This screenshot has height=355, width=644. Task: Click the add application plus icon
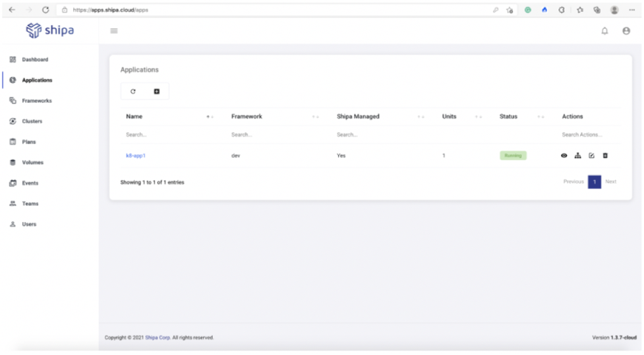click(x=157, y=92)
